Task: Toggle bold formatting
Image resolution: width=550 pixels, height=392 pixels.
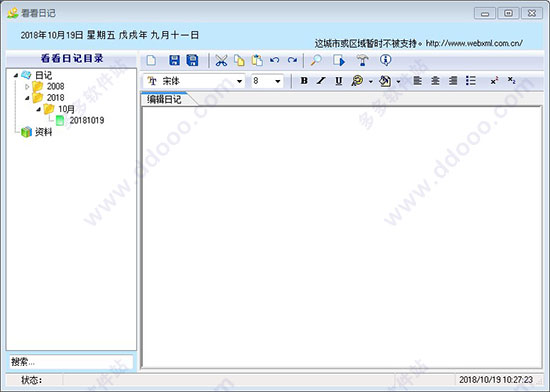Action: [x=304, y=81]
